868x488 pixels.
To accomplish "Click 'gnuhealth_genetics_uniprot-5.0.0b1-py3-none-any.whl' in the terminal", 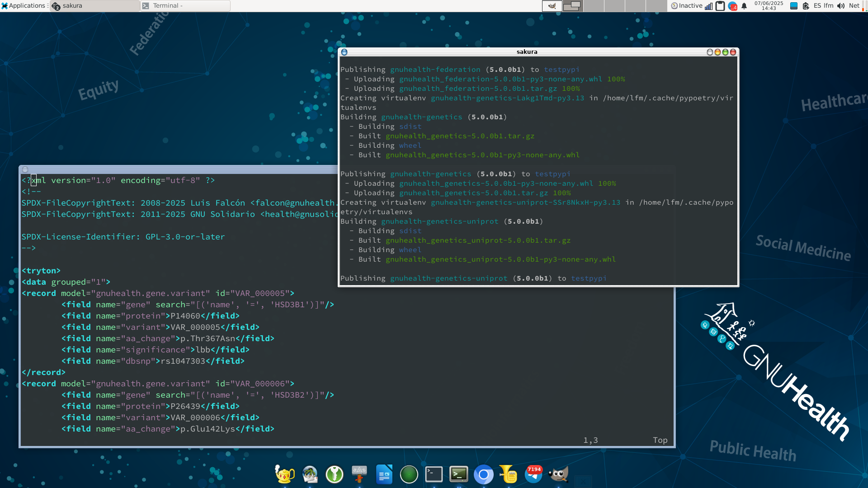I will (500, 259).
